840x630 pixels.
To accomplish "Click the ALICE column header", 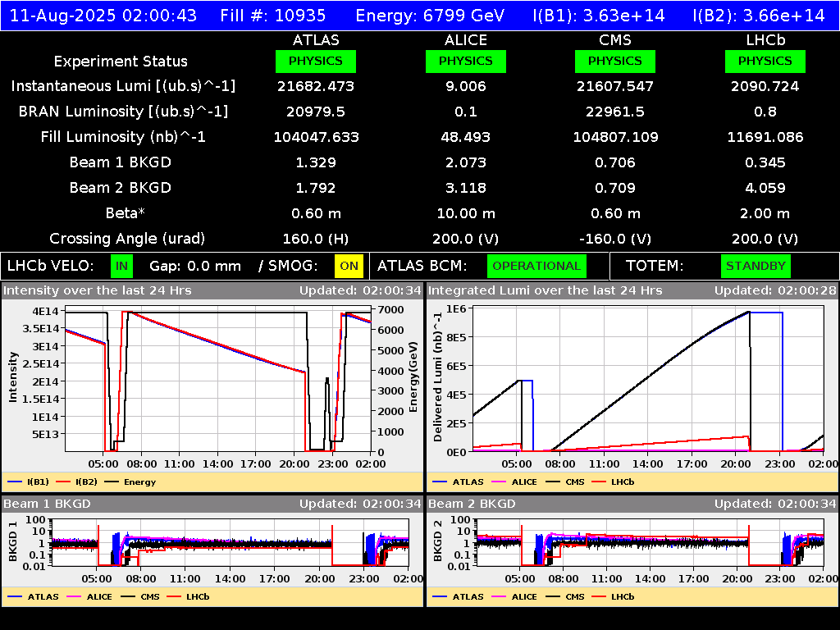I will click(x=466, y=40).
